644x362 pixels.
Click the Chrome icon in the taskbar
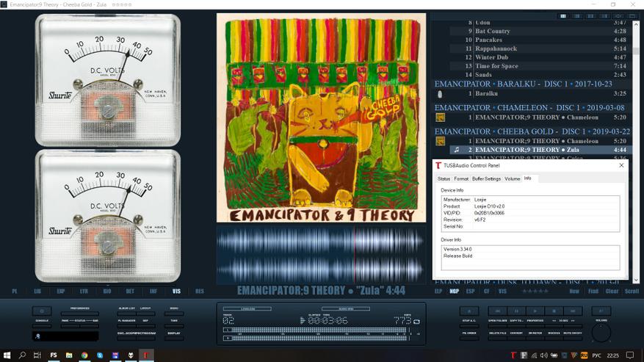pyautogui.click(x=84, y=355)
